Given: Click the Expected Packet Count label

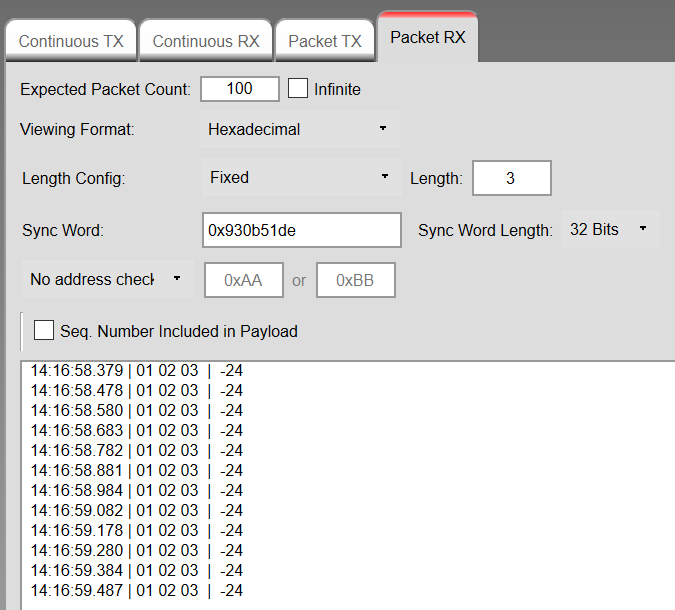Looking at the screenshot, I should pos(105,90).
